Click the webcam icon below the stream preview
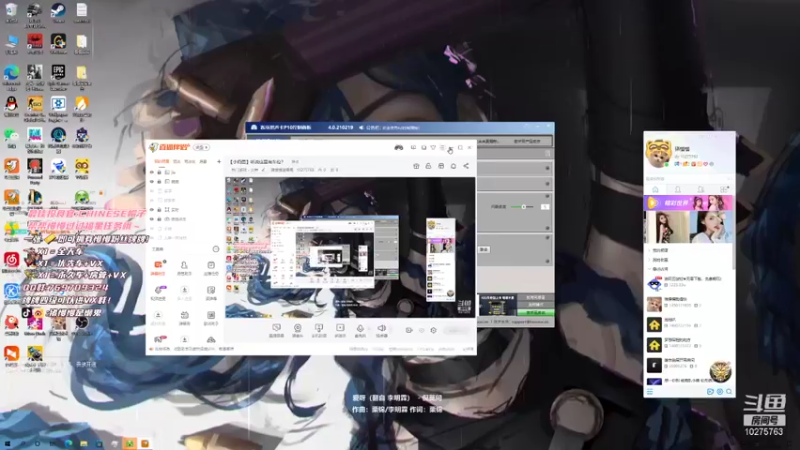The height and width of the screenshot is (450, 800). click(297, 330)
